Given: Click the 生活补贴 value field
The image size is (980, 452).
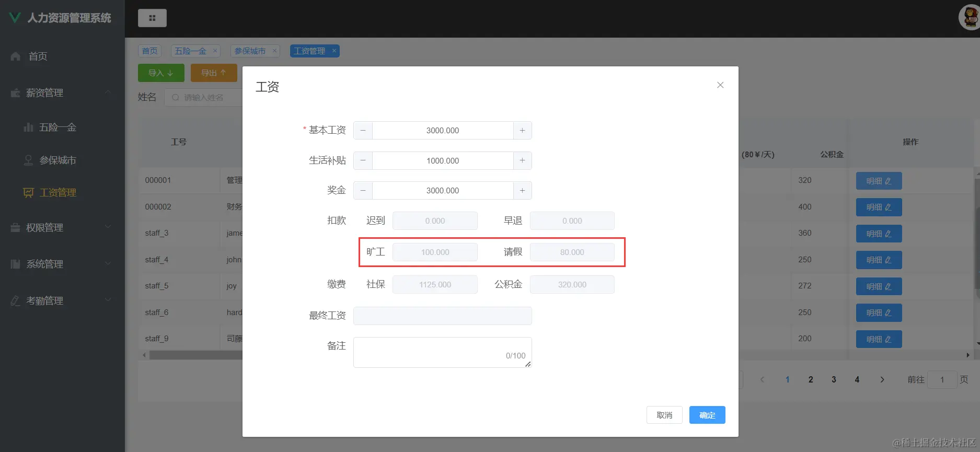Looking at the screenshot, I should pyautogui.click(x=443, y=160).
